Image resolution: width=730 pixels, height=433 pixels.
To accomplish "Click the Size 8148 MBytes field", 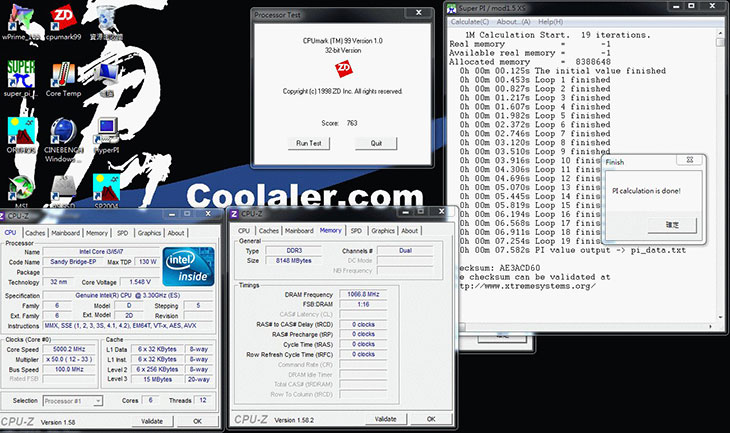I will (293, 261).
